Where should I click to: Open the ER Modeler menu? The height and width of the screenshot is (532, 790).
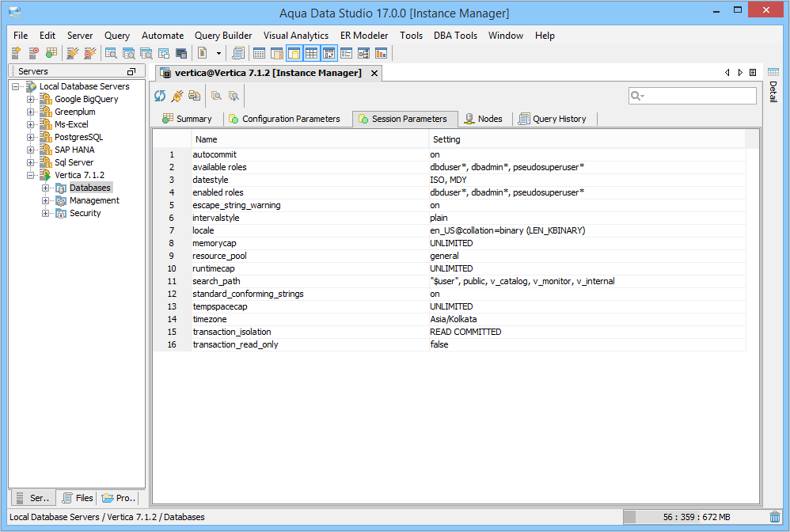click(x=364, y=36)
